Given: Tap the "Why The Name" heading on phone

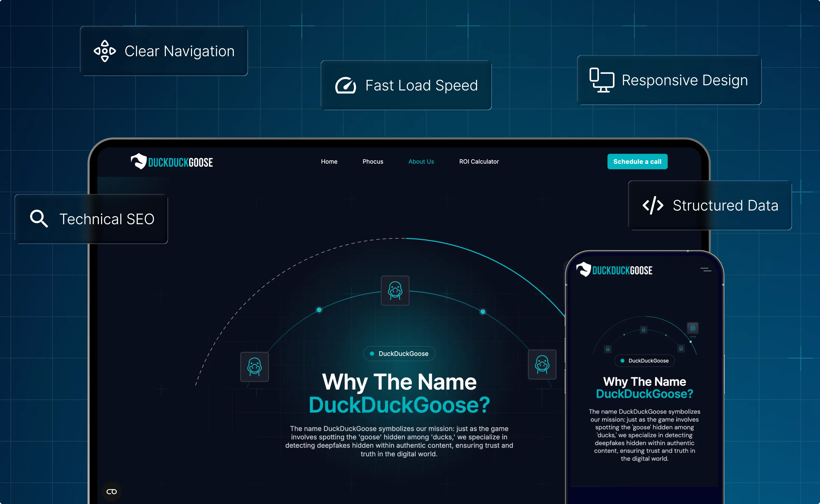Looking at the screenshot, I should [x=645, y=381].
